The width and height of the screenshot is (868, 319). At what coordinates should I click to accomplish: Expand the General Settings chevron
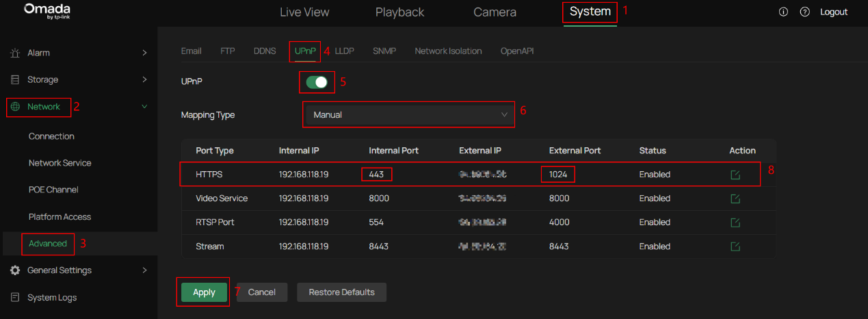pos(144,270)
